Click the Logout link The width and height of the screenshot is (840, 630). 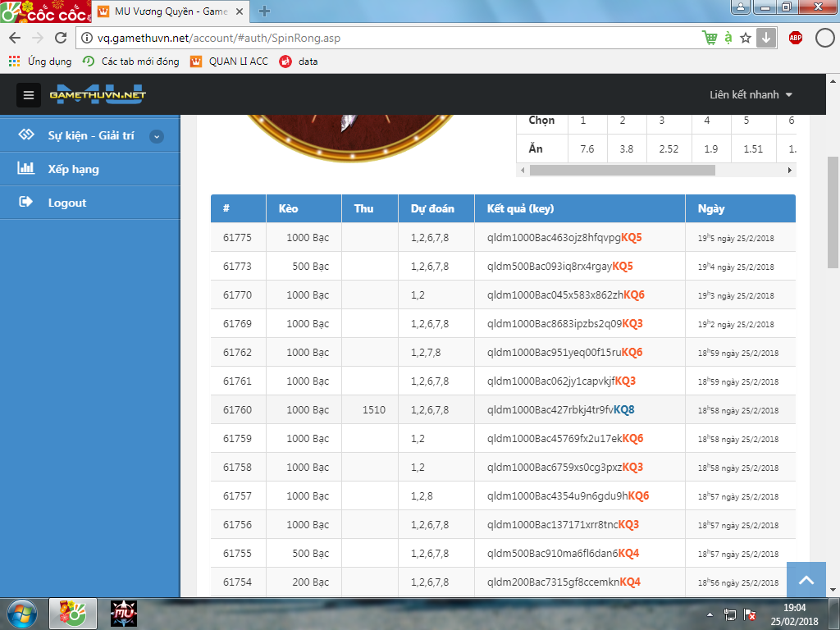pos(66,203)
